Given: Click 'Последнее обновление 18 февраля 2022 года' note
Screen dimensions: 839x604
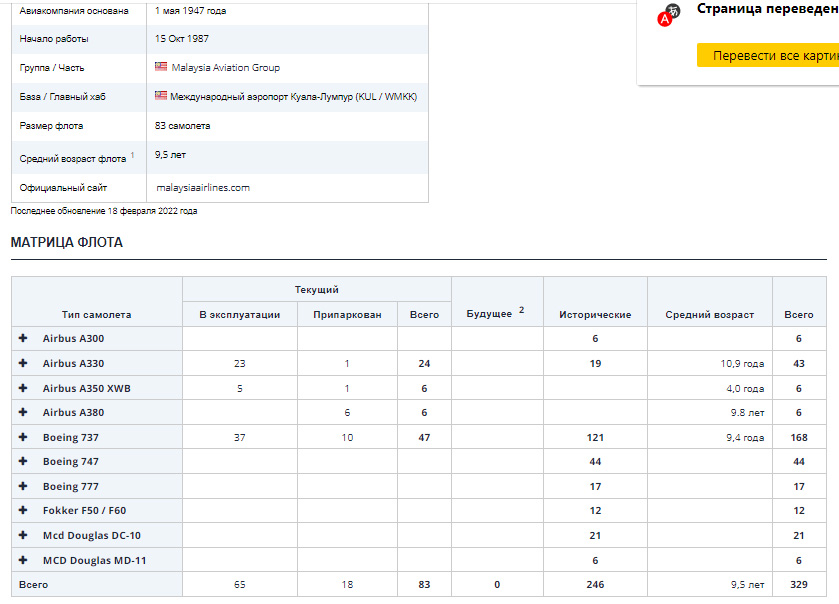Looking at the screenshot, I should click(104, 211).
